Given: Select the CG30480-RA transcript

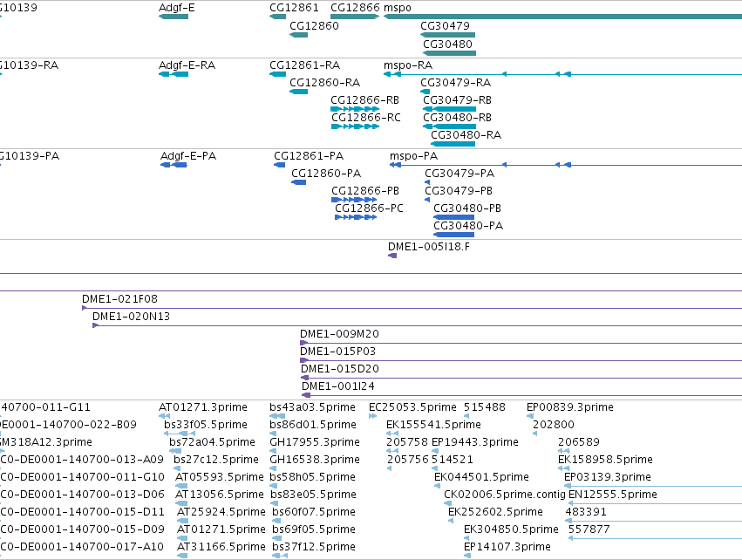Looking at the screenshot, I should [x=453, y=144].
